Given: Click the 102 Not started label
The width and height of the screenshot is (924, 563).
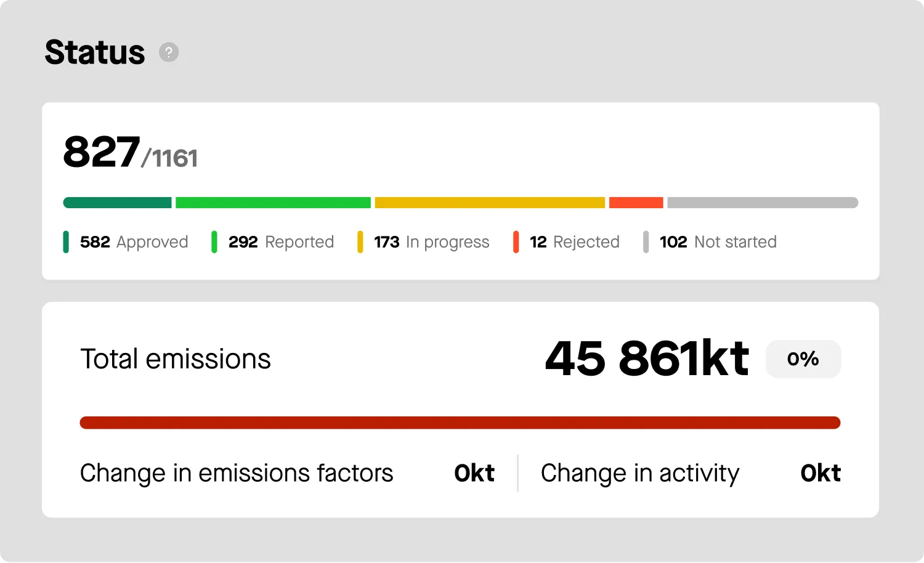Looking at the screenshot, I should coord(718,242).
